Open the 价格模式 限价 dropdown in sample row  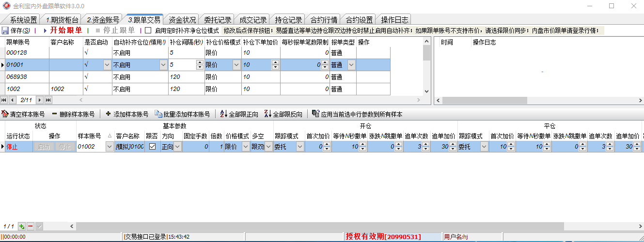[245, 147]
